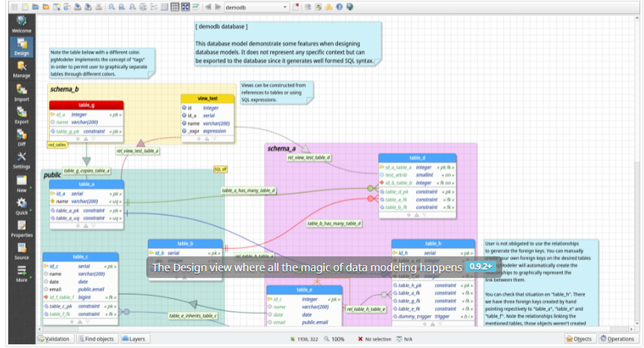Image resolution: width=644 pixels, height=348 pixels.
Task: Click the globe icon in top toolbar
Action: click(350, 7)
